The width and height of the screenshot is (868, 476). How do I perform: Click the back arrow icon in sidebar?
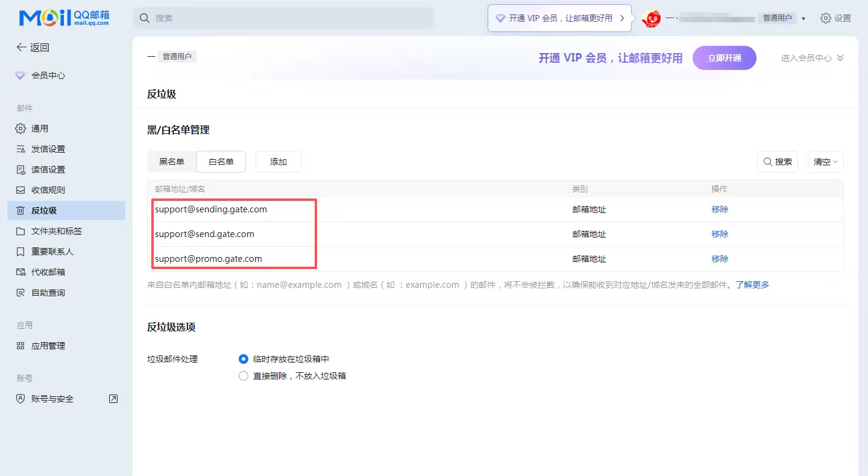point(21,48)
